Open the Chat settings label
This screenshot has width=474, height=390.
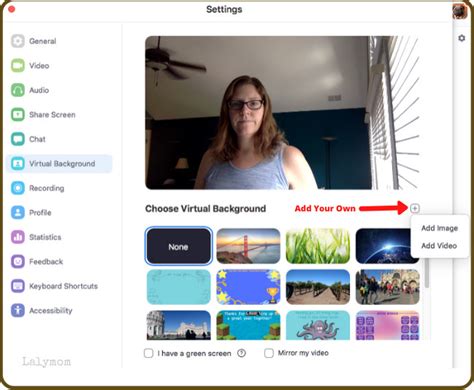coord(37,139)
